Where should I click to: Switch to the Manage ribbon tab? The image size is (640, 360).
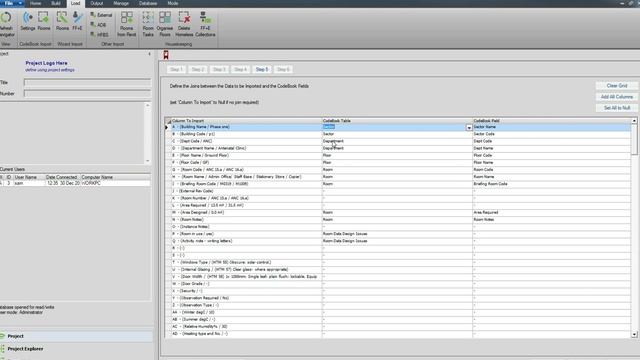pos(121,3)
